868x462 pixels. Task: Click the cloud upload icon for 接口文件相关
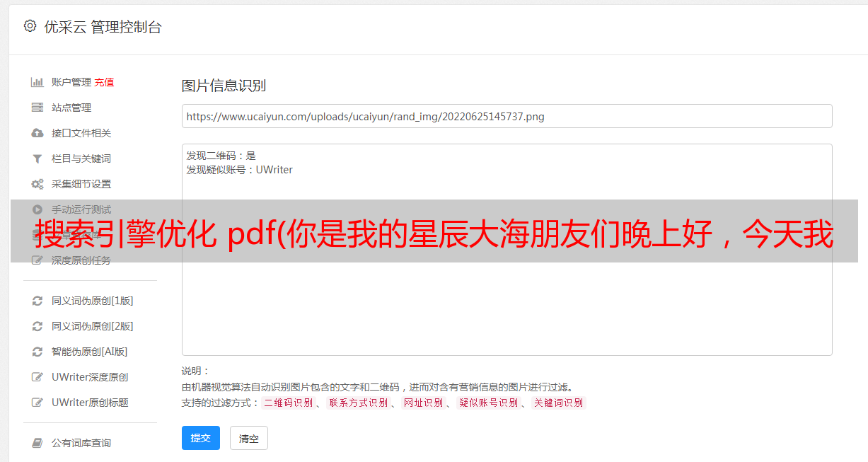coord(37,133)
